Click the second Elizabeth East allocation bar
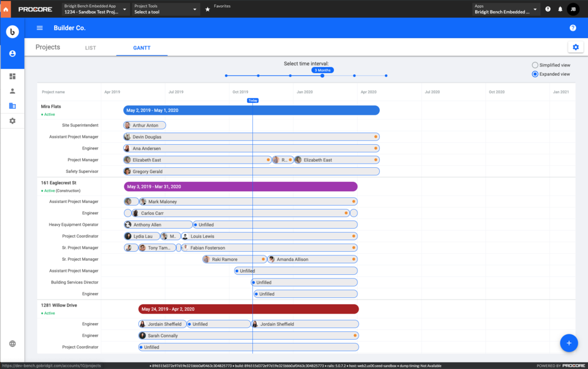 (x=337, y=160)
